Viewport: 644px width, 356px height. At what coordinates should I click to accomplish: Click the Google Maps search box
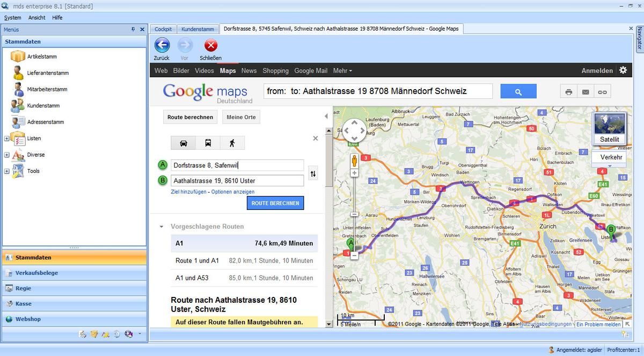tap(378, 91)
